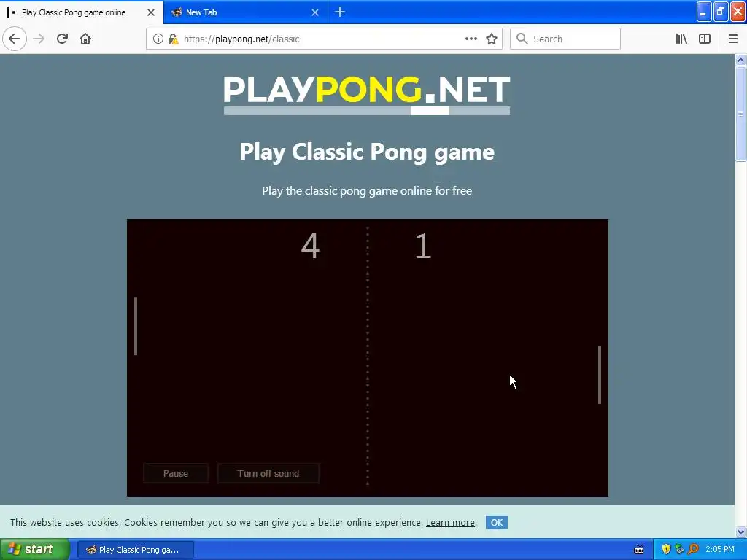Restore down the browser window

[x=721, y=12]
